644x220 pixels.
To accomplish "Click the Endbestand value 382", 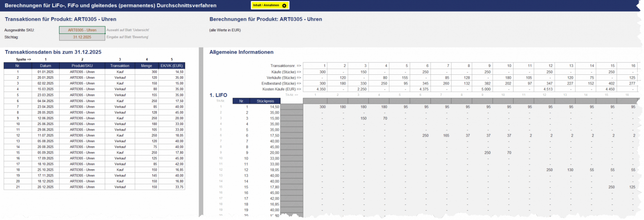I will (x=487, y=83).
